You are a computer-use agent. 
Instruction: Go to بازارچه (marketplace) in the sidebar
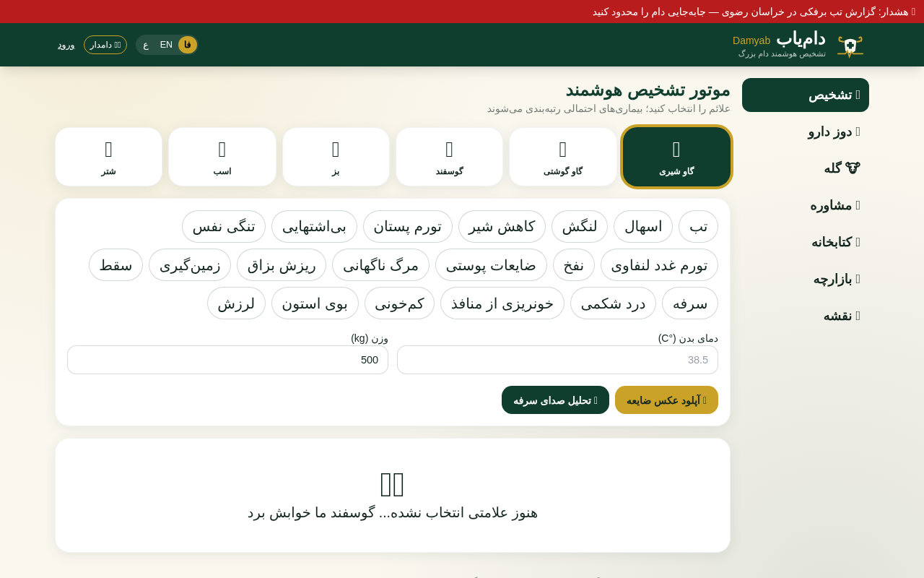pyautogui.click(x=806, y=280)
